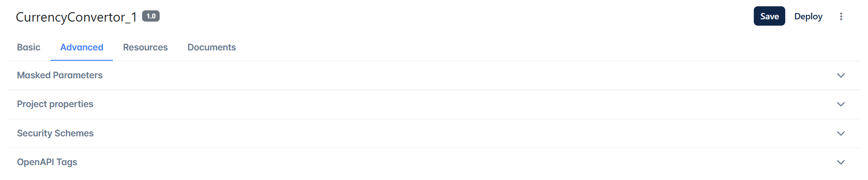Expand the Security Schemes section heading
868x180 pixels.
pyautogui.click(x=55, y=133)
